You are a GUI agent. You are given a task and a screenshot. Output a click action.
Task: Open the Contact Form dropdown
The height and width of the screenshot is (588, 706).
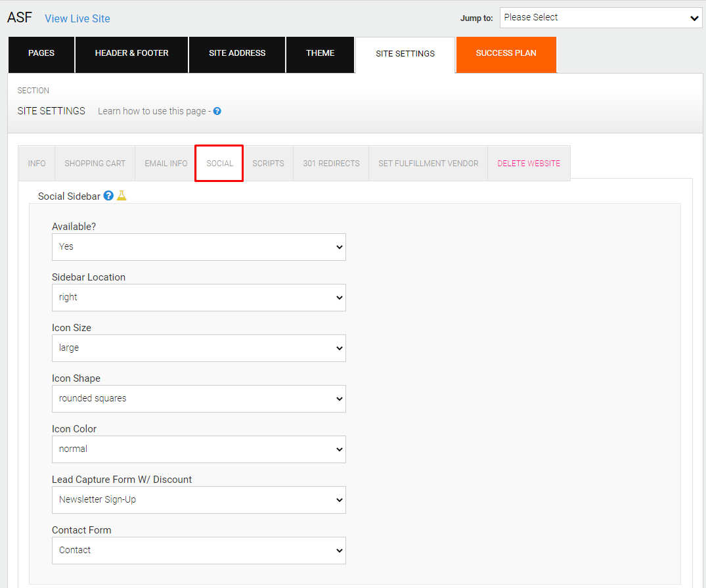(x=198, y=551)
